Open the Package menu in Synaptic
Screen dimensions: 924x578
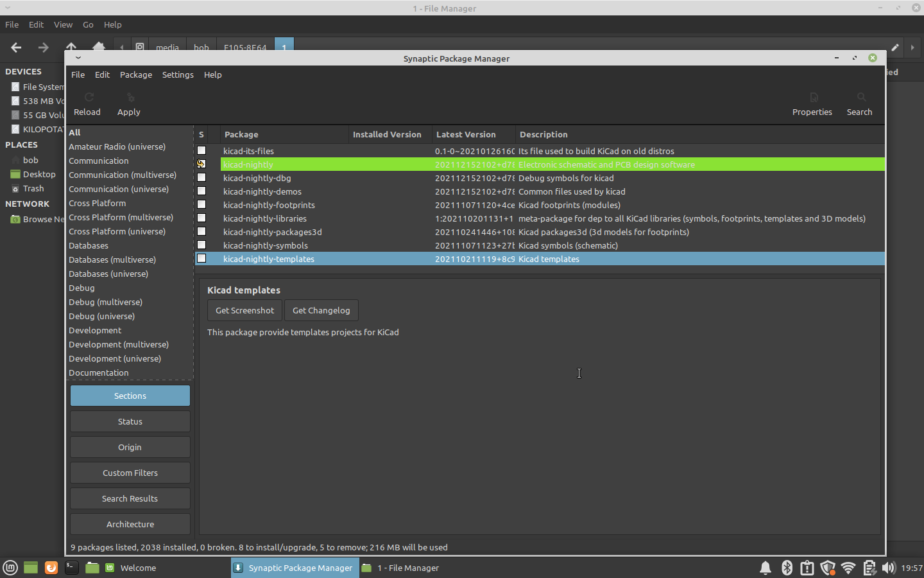[135, 74]
